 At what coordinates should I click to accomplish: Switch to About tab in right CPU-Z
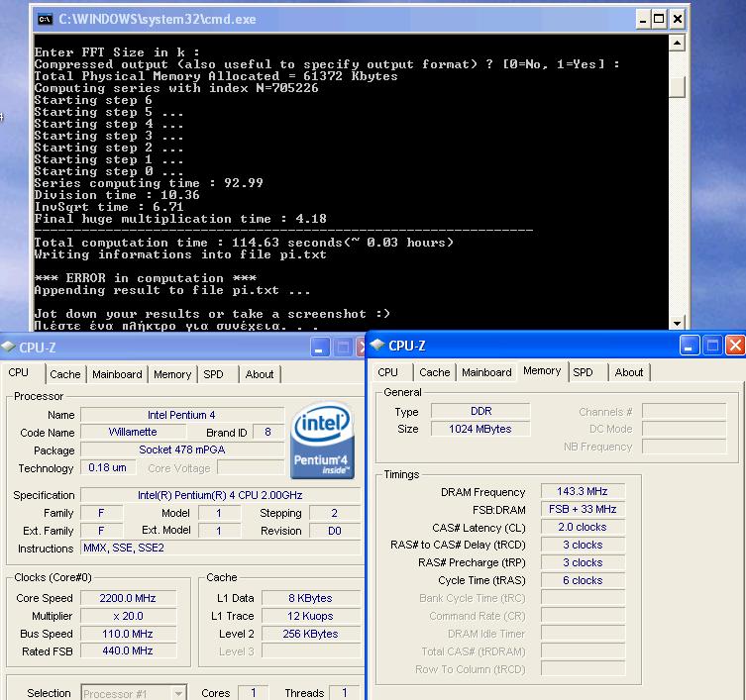[628, 372]
